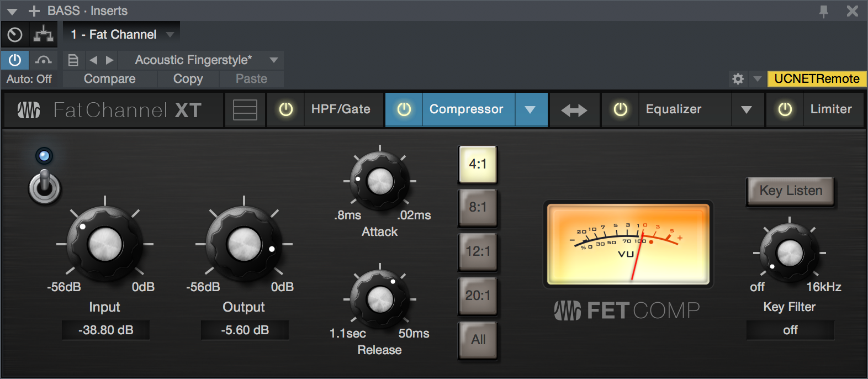Pin the plug-in window

point(824,11)
